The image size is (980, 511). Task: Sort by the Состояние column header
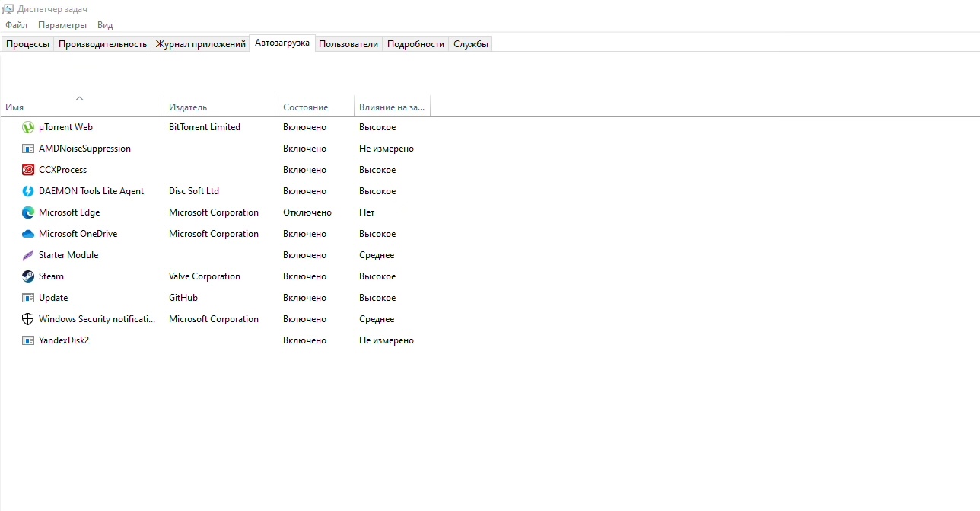[x=317, y=107]
